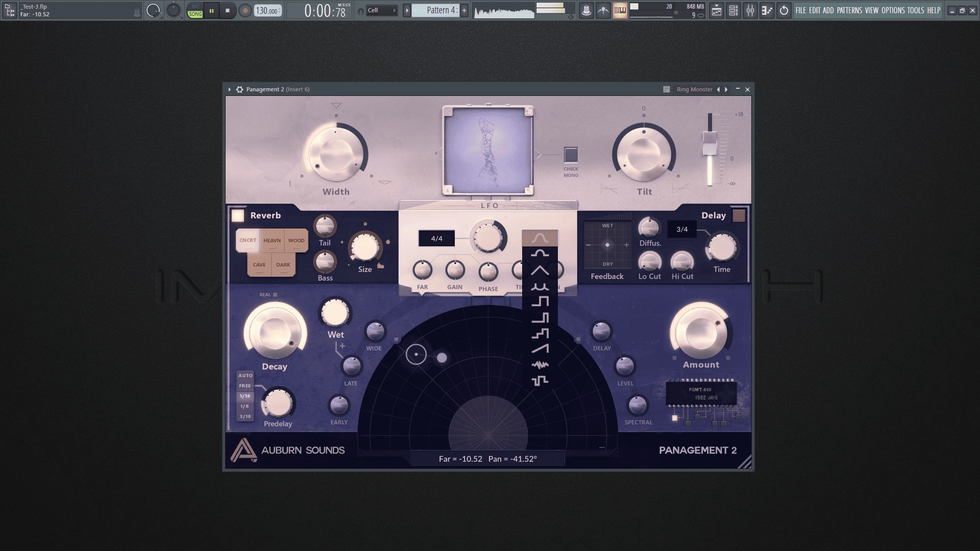Choose the single step LFO waveform
The width and height of the screenshot is (980, 551).
pyautogui.click(x=540, y=318)
